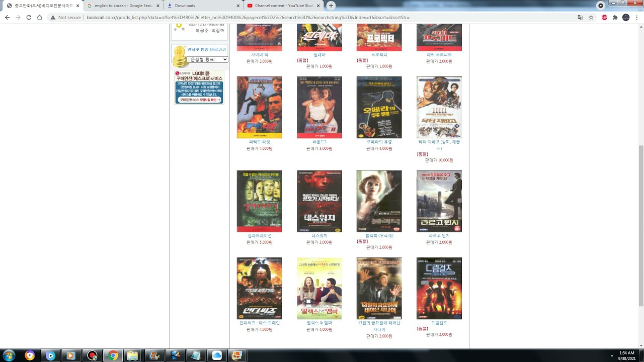Open Chrome three-dot menu
Screen dimensions: 644x362
[636, 17]
